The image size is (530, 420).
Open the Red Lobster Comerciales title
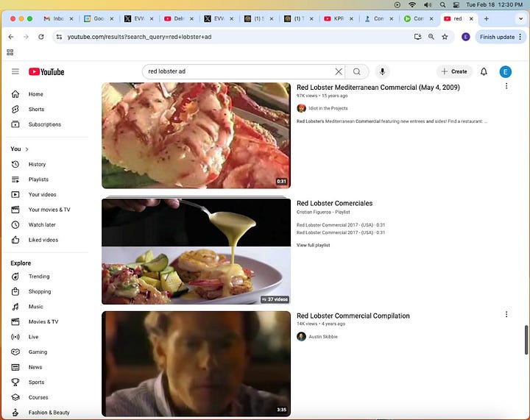[334, 203]
